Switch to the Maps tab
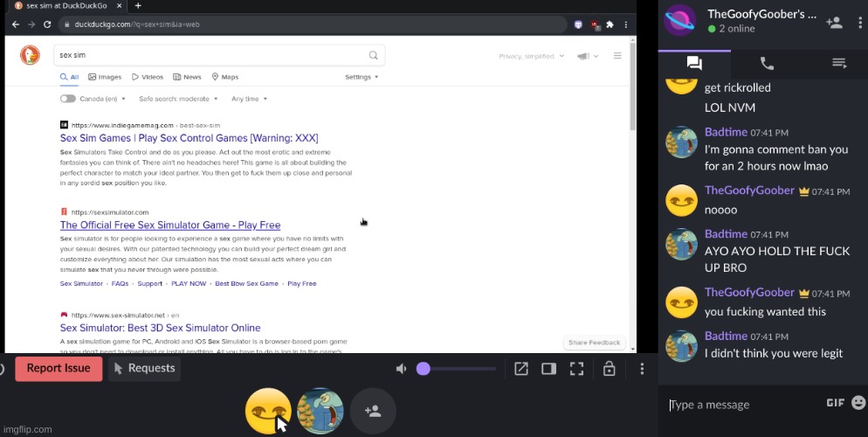 pyautogui.click(x=225, y=77)
